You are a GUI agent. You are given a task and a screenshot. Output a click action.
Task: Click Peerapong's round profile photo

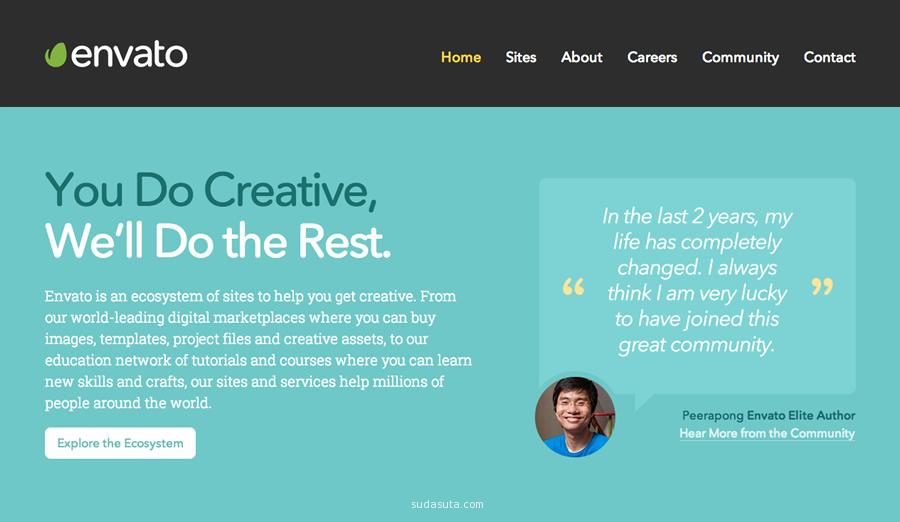(575, 417)
